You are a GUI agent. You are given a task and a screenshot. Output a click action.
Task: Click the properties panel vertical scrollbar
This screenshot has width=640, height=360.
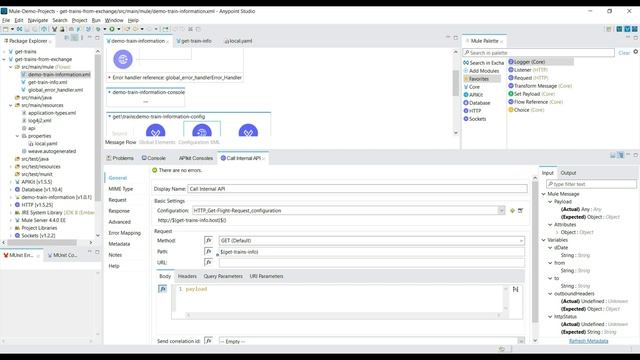(535, 252)
